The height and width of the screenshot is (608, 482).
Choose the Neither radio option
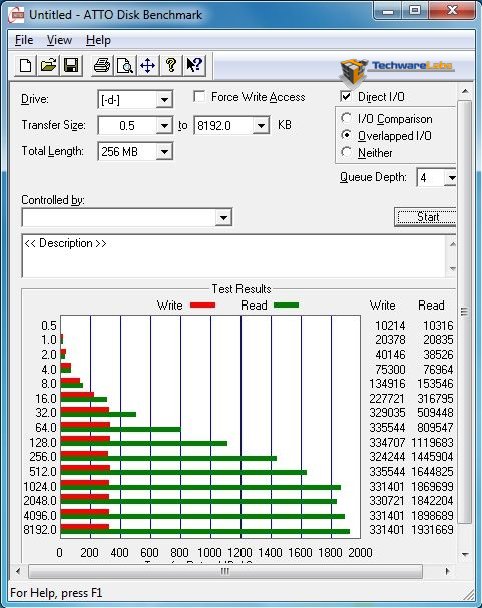346,152
